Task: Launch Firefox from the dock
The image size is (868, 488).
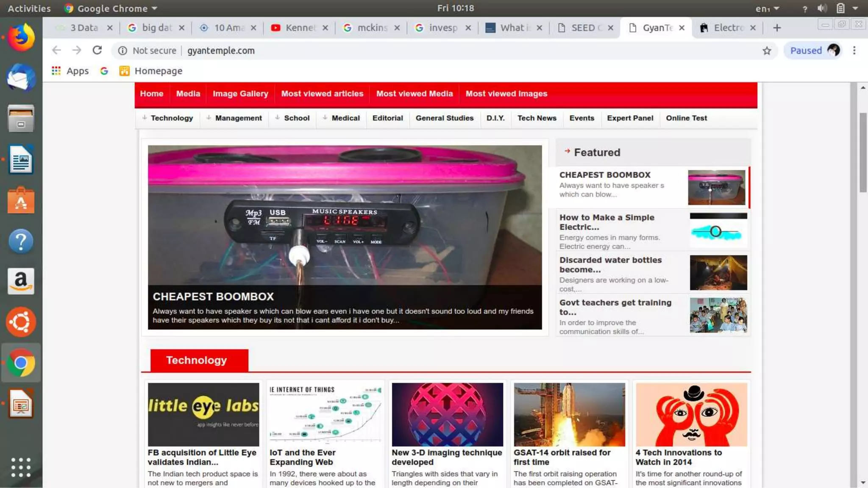Action: click(x=21, y=37)
